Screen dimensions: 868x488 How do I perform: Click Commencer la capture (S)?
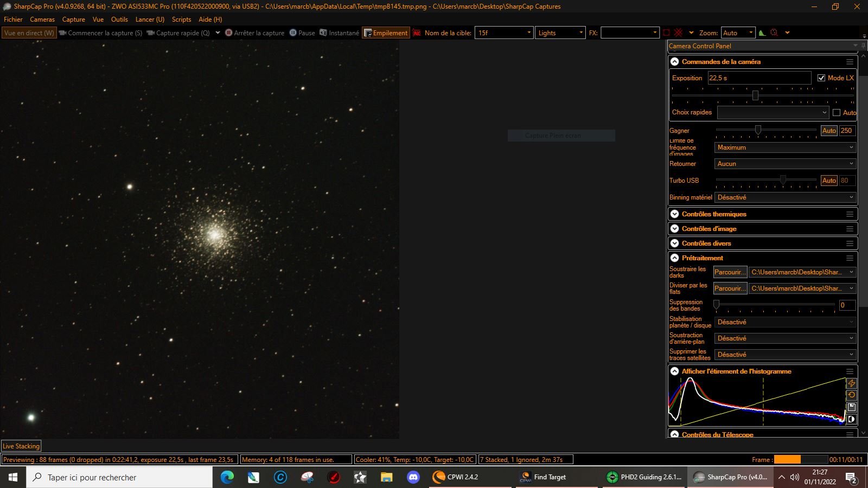click(x=100, y=33)
